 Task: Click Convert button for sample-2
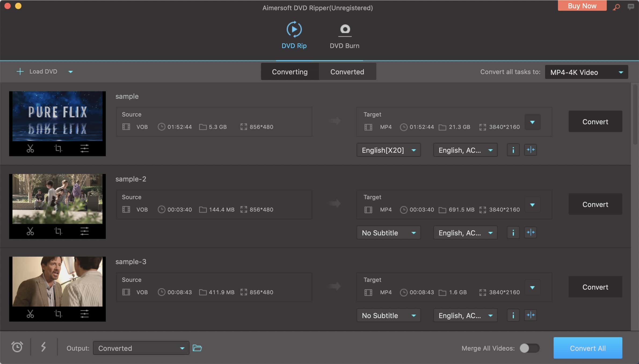point(595,204)
